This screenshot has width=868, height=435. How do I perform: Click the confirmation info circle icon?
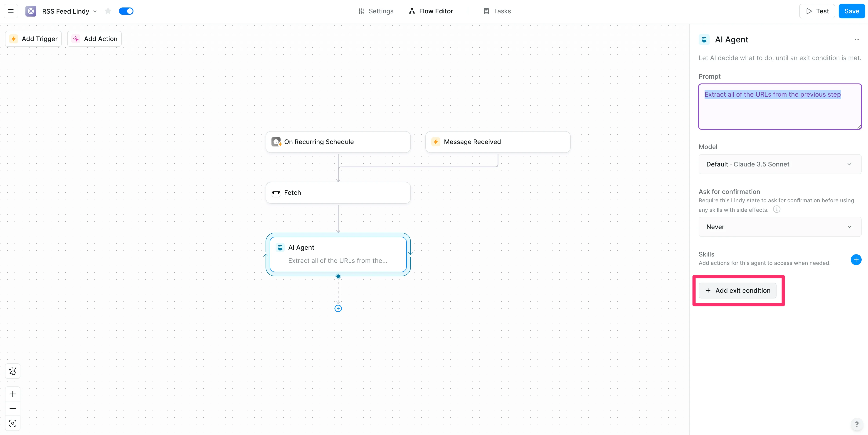click(x=776, y=209)
